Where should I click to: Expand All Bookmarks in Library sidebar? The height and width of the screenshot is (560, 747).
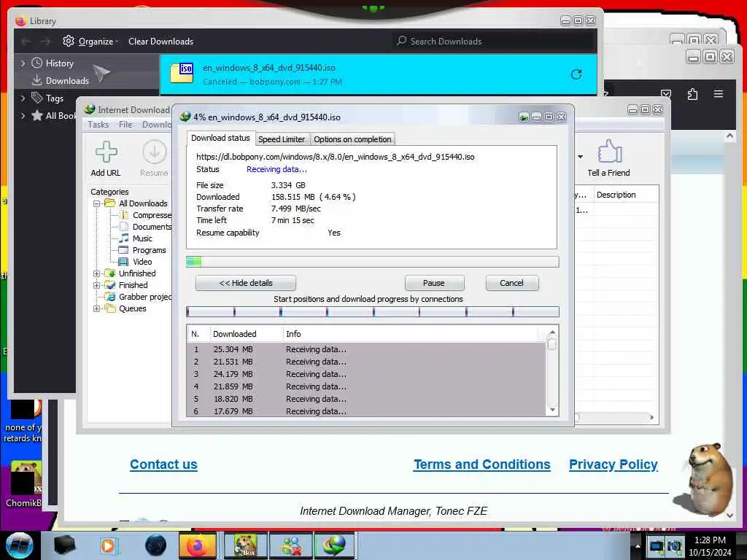point(23,115)
